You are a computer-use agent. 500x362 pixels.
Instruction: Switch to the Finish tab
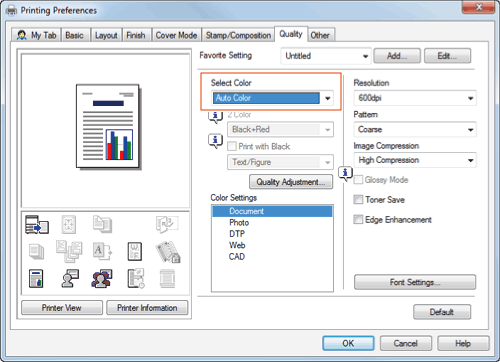coord(136,35)
